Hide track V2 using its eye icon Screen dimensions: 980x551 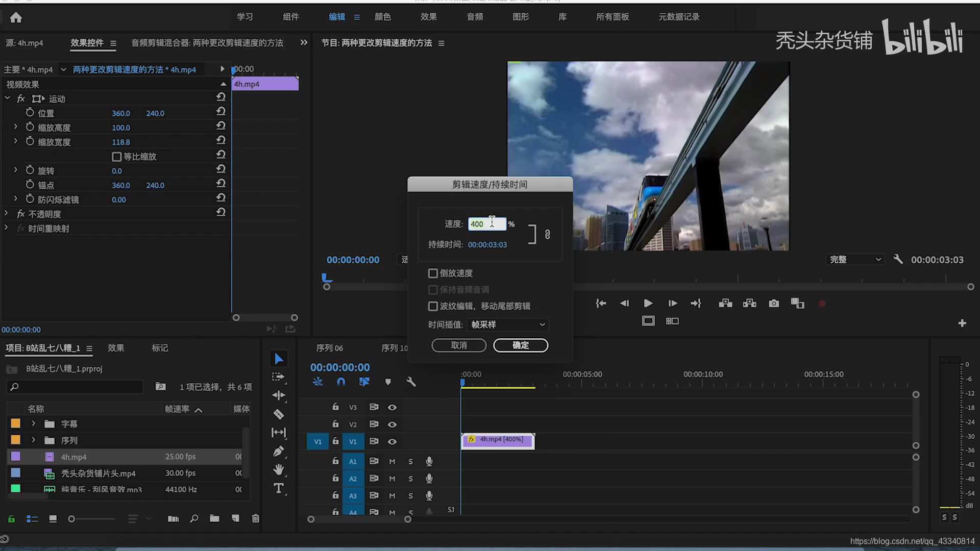(392, 424)
